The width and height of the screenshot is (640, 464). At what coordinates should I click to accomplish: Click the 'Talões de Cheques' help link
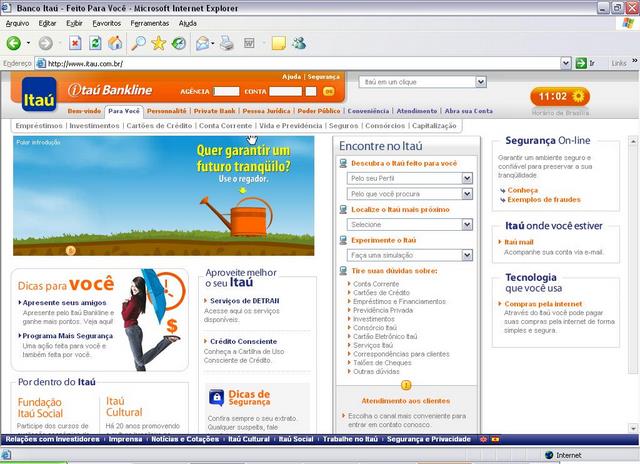coord(382,363)
